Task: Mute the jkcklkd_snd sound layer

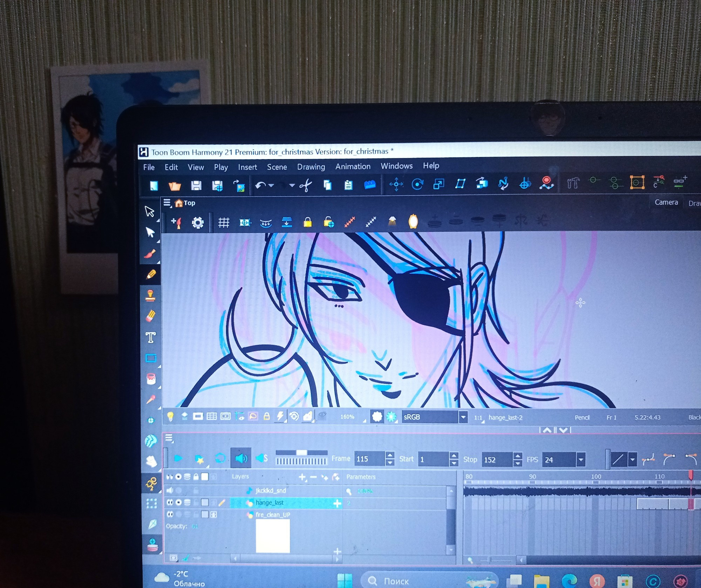Action: point(170,490)
